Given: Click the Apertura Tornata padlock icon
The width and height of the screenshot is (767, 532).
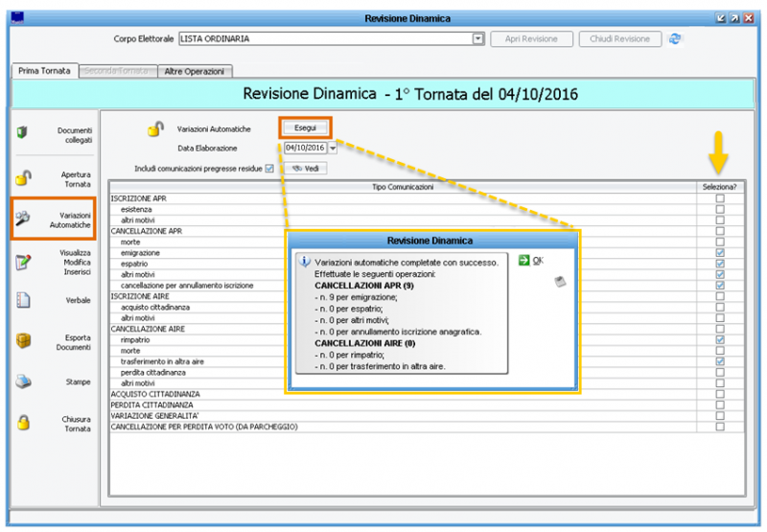Looking at the screenshot, I should (x=24, y=178).
